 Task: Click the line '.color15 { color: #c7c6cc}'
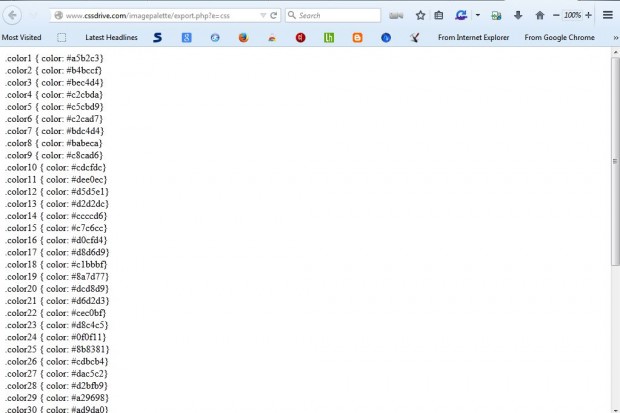56,228
